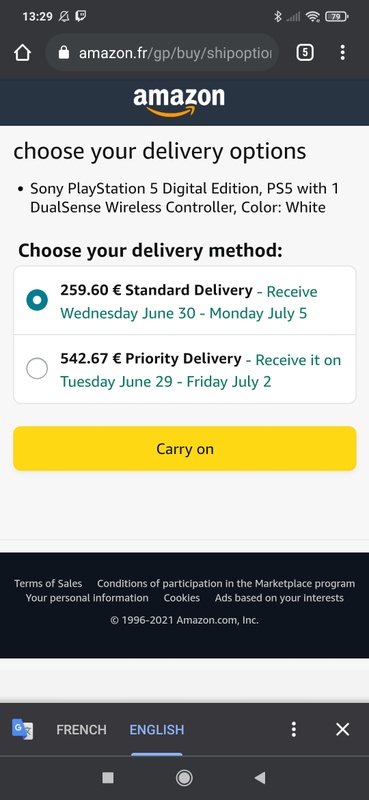Open Ads based on your interests link
369x800 pixels.
pyautogui.click(x=279, y=597)
